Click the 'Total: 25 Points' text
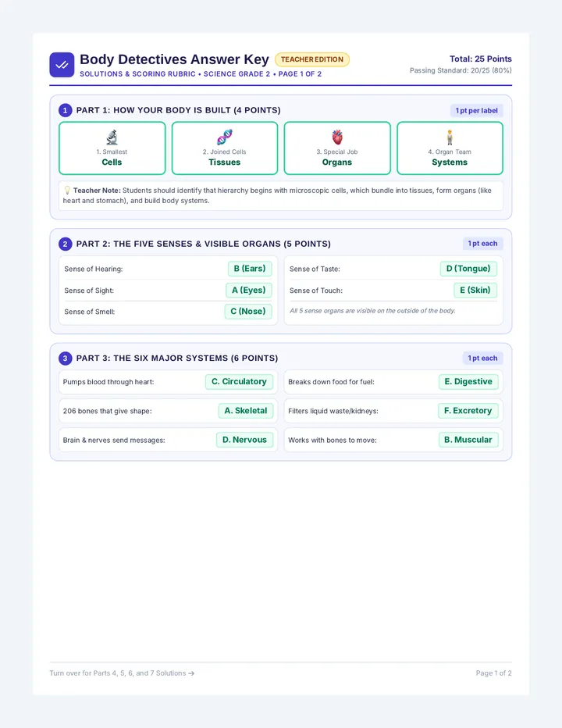This screenshot has width=562, height=728. pyautogui.click(x=480, y=59)
